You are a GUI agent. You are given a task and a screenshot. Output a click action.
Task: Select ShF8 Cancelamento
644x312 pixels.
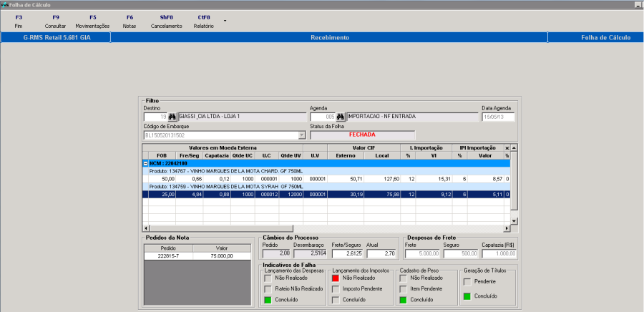point(166,21)
